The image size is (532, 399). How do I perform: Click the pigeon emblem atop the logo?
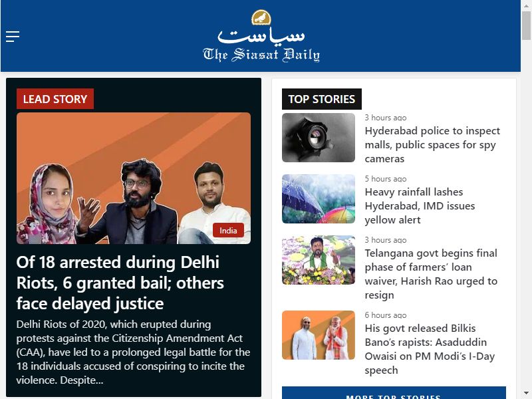tap(261, 17)
